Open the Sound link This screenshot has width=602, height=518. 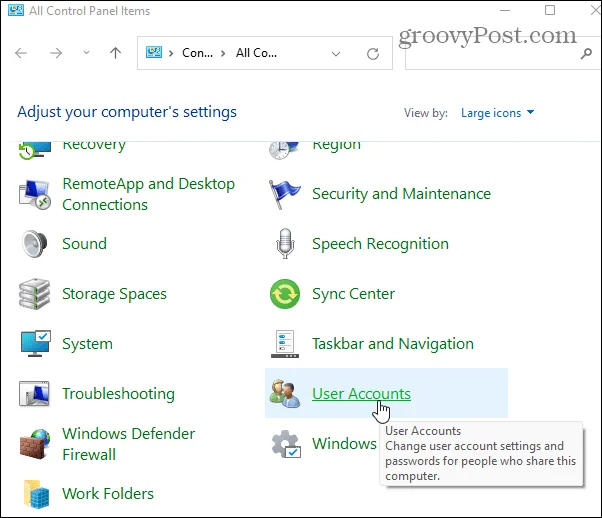(x=84, y=244)
